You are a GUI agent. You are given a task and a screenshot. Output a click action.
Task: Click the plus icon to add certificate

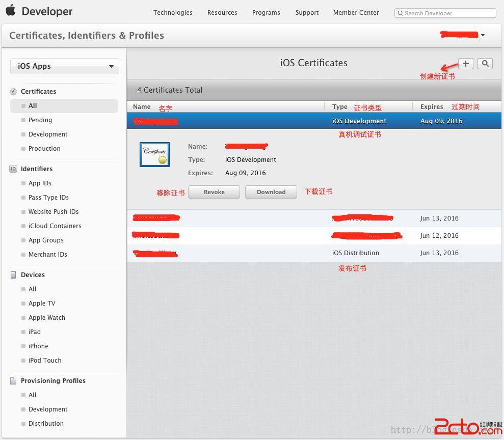coord(465,64)
